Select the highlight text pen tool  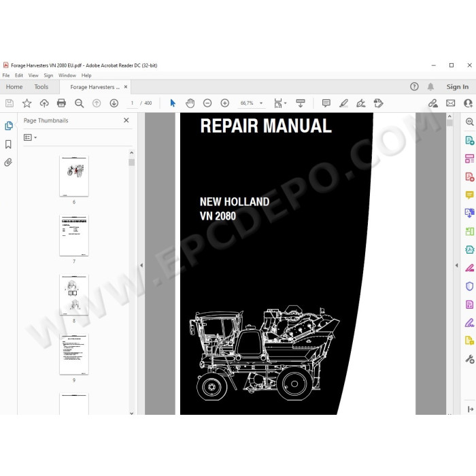click(343, 103)
